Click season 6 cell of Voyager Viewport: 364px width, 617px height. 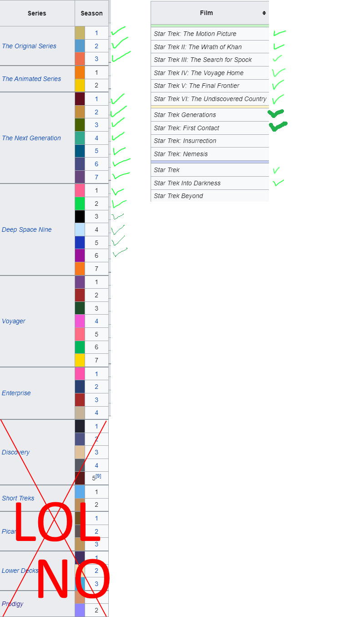tap(96, 347)
